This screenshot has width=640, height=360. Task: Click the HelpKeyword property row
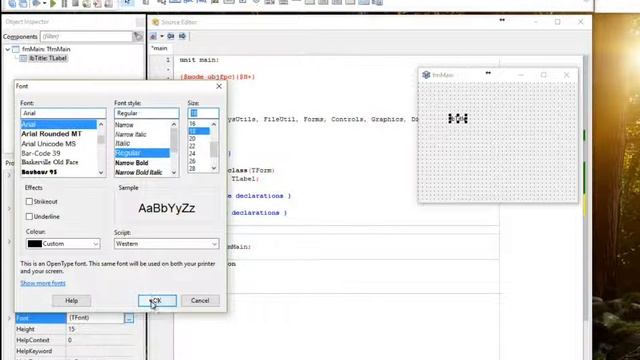75,351
